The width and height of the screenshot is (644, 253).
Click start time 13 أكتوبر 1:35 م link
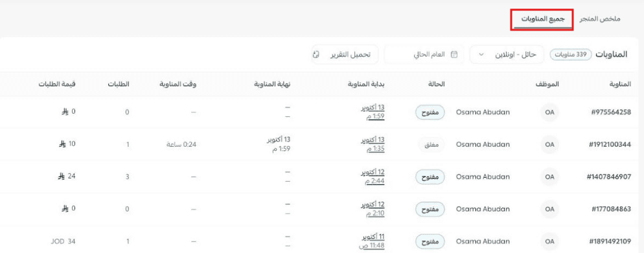click(373, 145)
